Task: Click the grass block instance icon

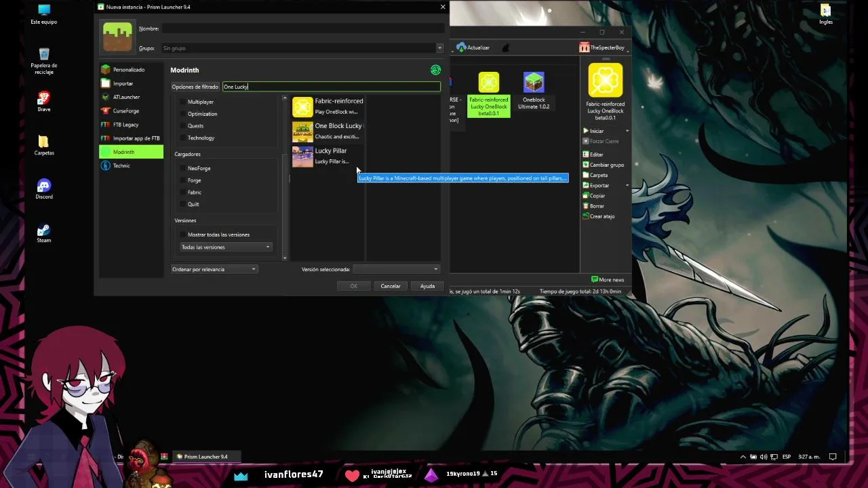Action: pos(117,37)
